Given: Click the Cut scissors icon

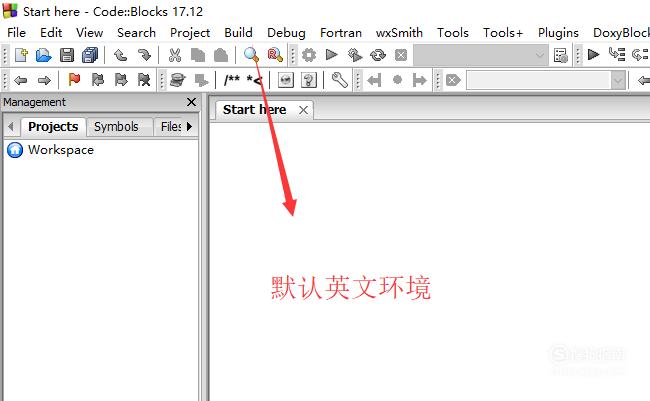Looking at the screenshot, I should point(175,55).
